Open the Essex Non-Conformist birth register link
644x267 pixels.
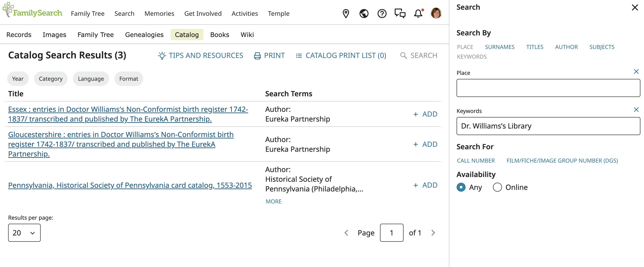[128, 114]
